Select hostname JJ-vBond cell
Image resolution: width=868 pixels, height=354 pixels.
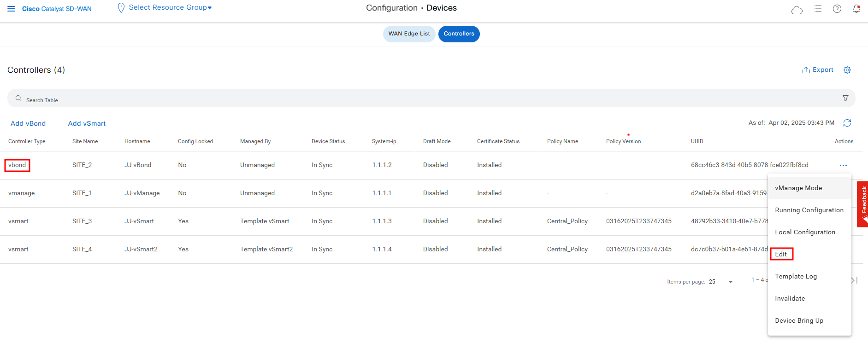coord(138,165)
